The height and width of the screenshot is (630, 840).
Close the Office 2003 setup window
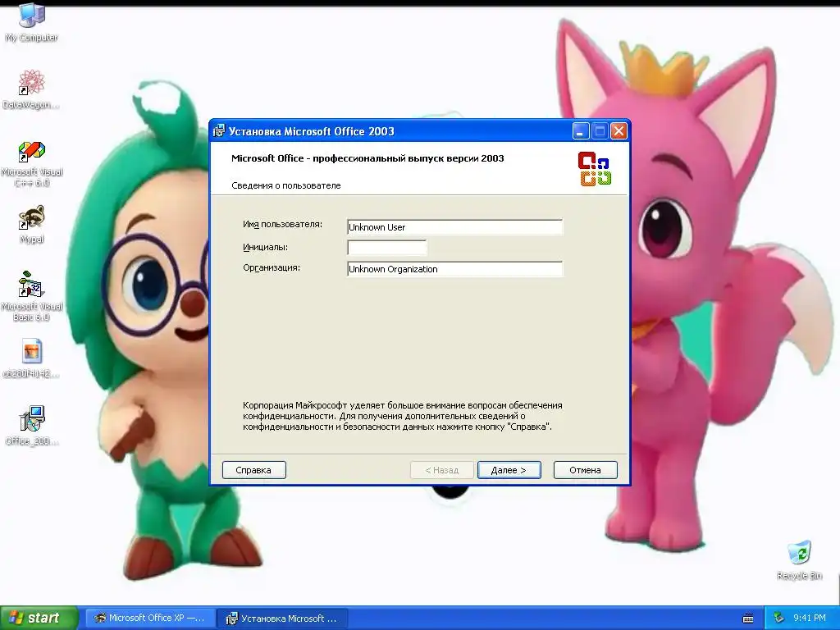(619, 130)
